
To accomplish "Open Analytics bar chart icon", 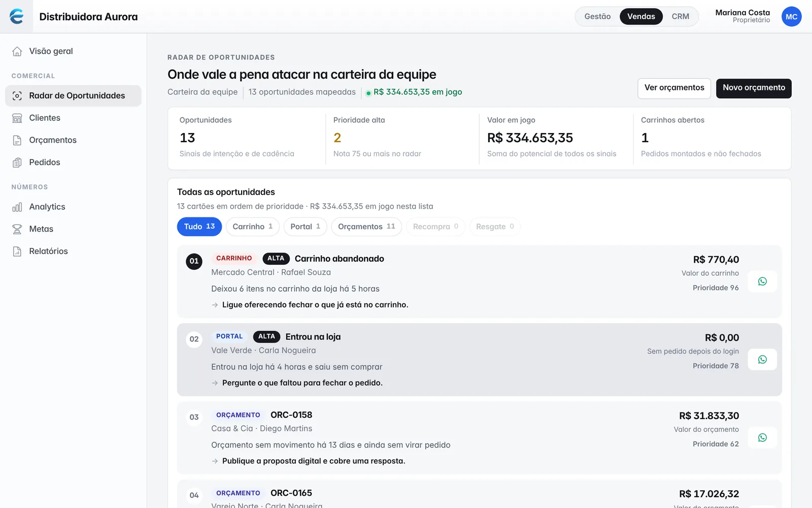I will [17, 207].
